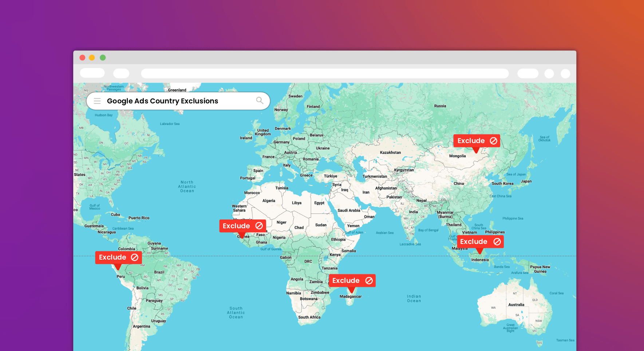This screenshot has width=644, height=351.
Task: Open the hamburger menu in the search bar
Action: 97,100
